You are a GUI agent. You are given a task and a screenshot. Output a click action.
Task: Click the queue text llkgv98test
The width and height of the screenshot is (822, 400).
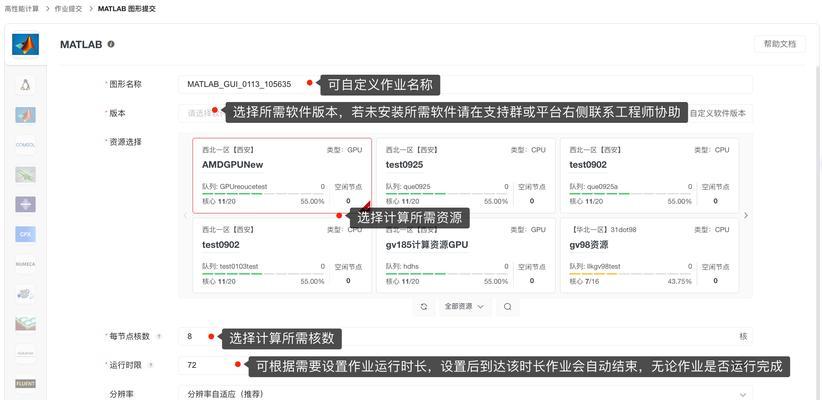(x=604, y=266)
